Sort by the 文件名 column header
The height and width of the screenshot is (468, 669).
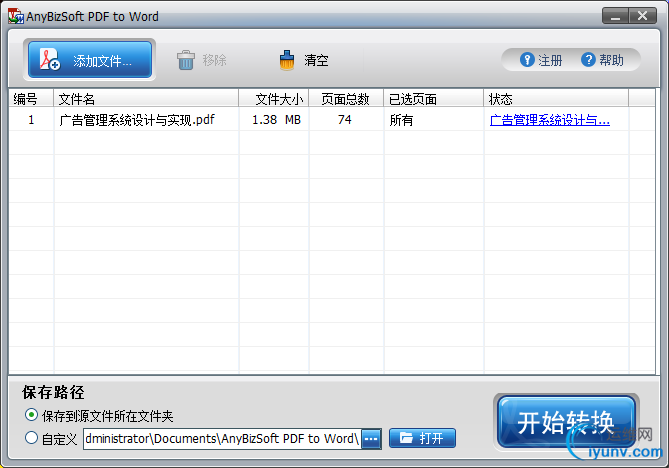click(x=146, y=99)
